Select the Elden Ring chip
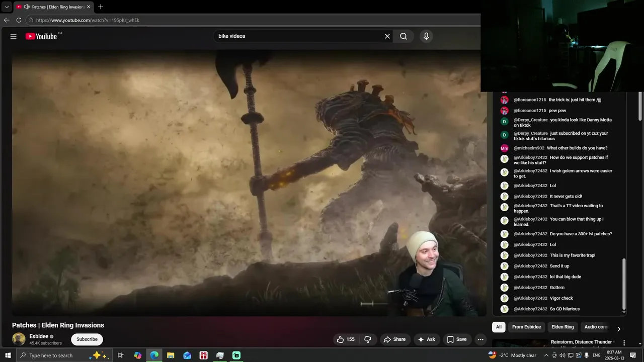The width and height of the screenshot is (644, 362). point(562,327)
